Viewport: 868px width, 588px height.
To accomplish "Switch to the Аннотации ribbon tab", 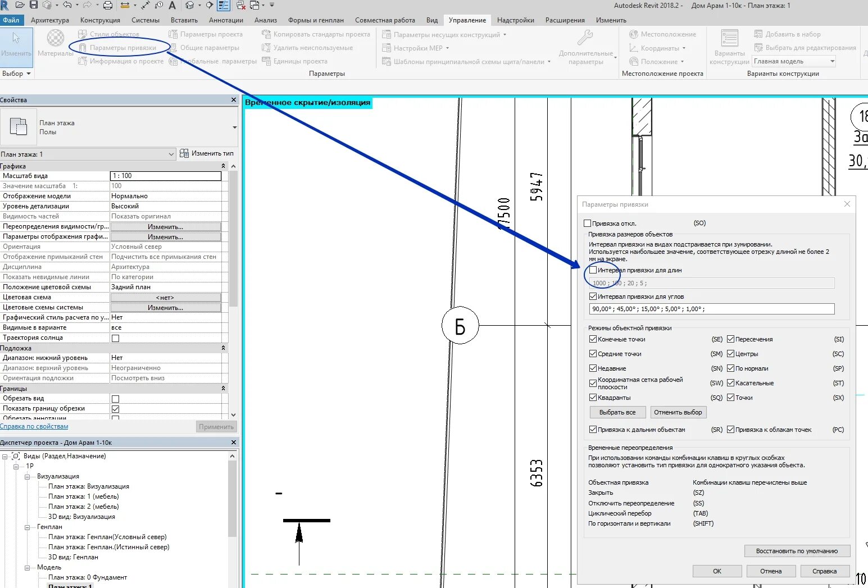I will click(226, 20).
